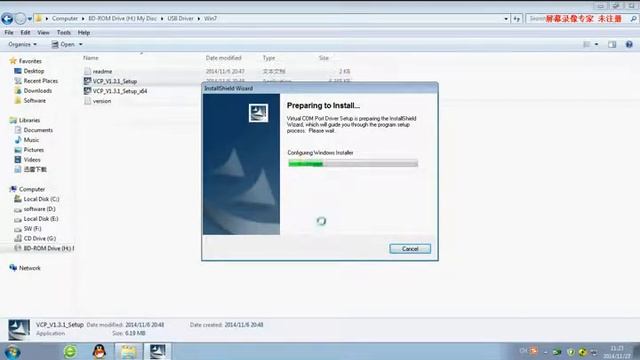The height and width of the screenshot is (360, 640).
Task: Open the recent locations dropdown arrow
Action: pos(30,19)
